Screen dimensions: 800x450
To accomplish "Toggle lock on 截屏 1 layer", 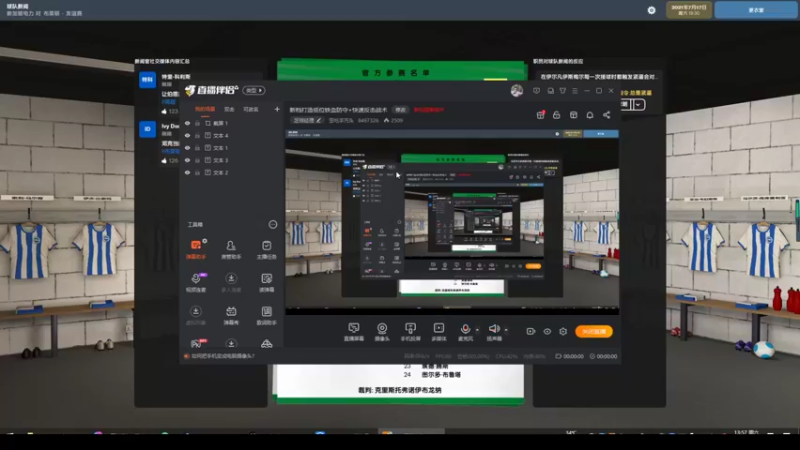I will coord(197,123).
